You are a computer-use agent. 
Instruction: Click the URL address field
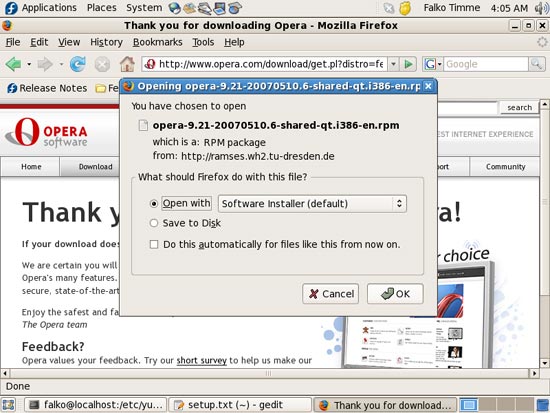270,64
